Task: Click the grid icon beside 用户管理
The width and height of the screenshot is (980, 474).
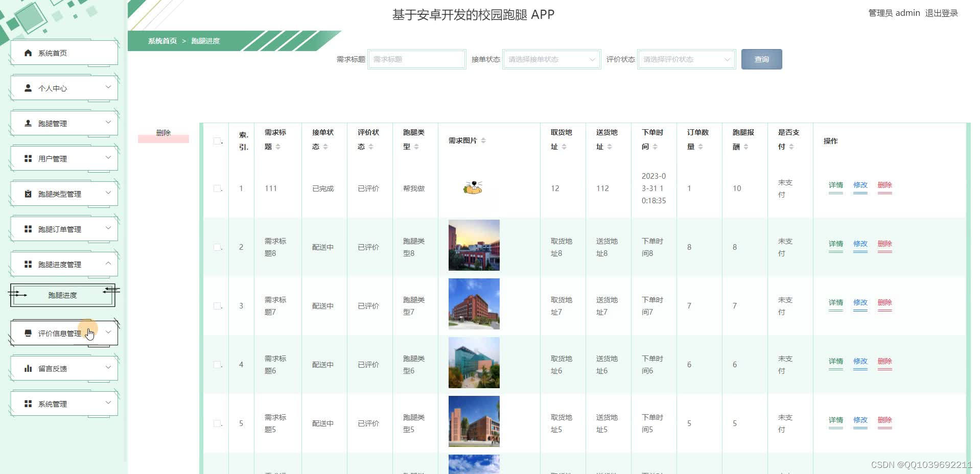Action: tap(28, 158)
